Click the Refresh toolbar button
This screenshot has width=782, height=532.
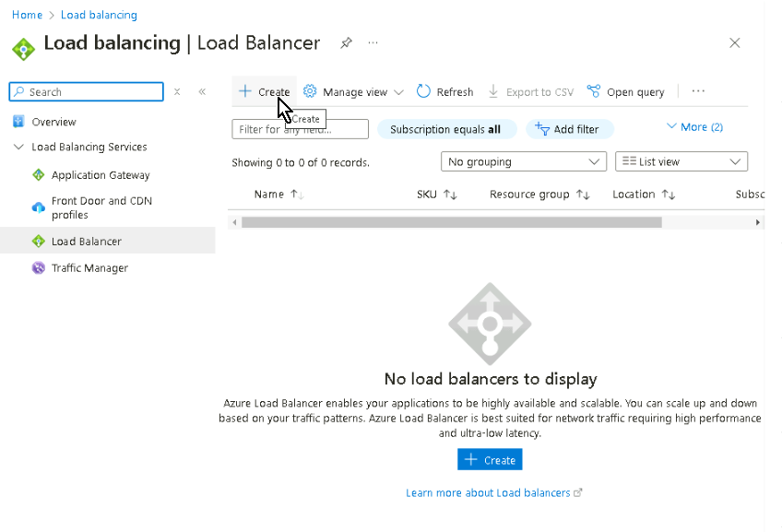[x=444, y=92]
